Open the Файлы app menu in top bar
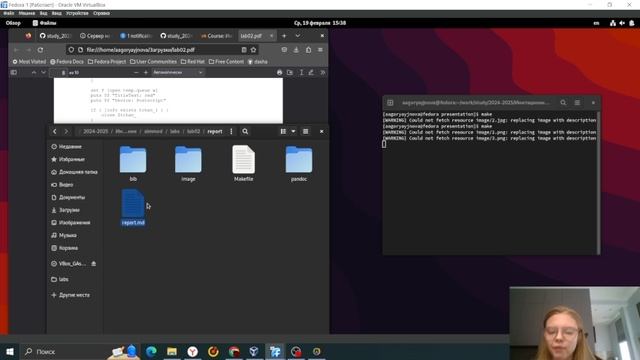 44,23
